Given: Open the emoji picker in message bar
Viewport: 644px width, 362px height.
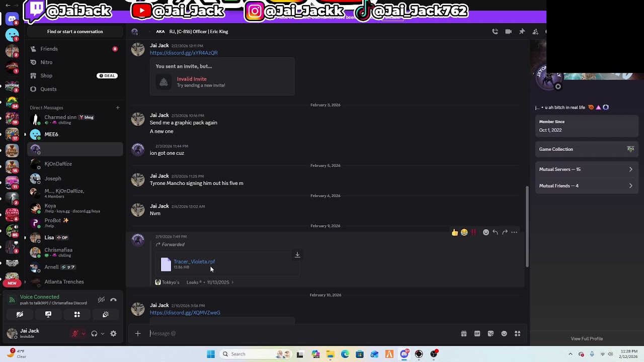Looking at the screenshot, I should [x=504, y=333].
